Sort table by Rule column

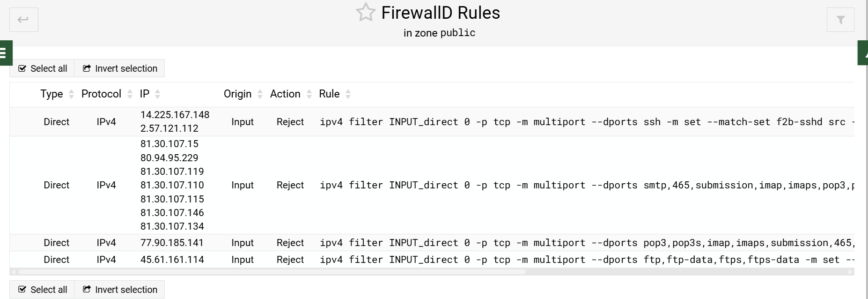[330, 94]
